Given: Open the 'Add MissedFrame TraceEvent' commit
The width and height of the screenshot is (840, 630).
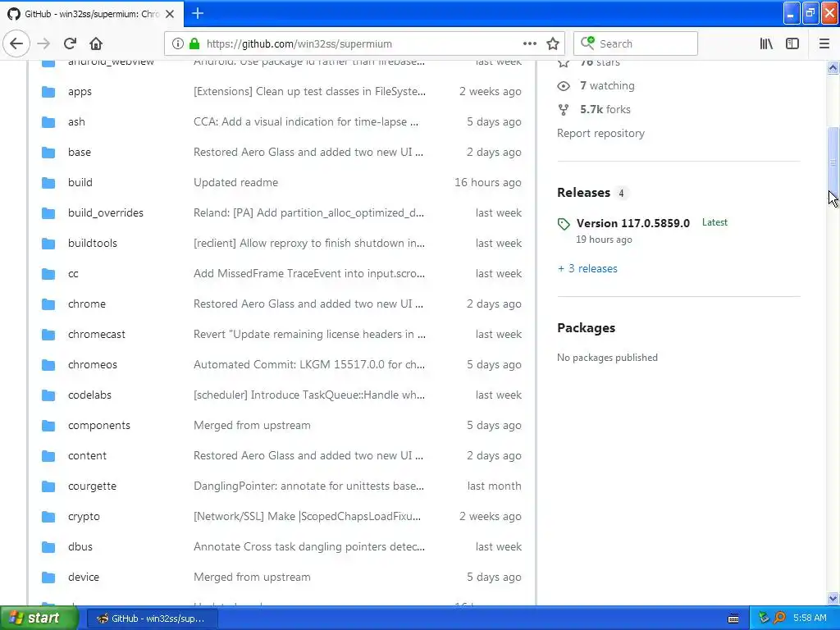Looking at the screenshot, I should click(309, 273).
